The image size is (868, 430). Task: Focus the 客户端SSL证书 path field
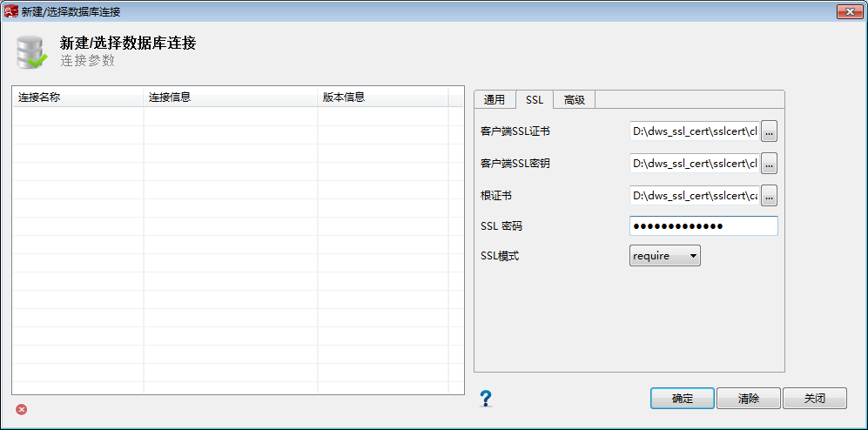pyautogui.click(x=695, y=131)
